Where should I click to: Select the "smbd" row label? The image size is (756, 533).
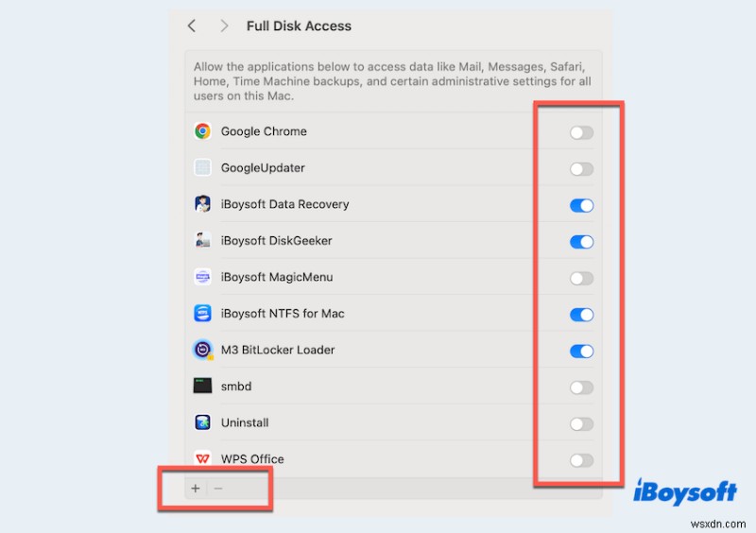[x=236, y=387]
